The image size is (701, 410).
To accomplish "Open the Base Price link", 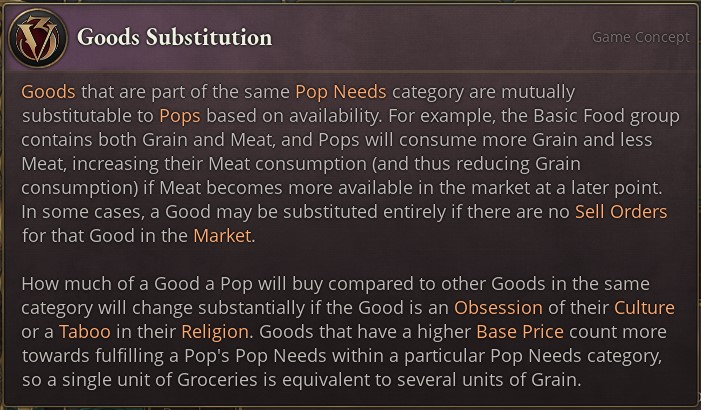I will 520,331.
